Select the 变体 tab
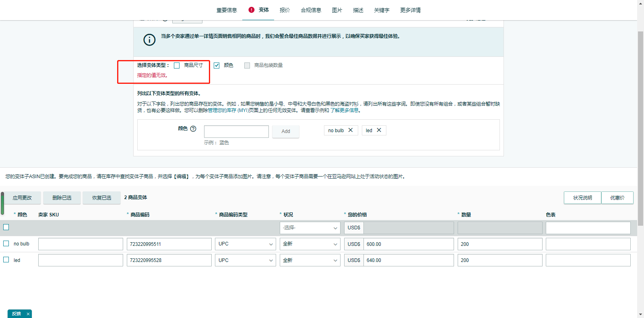Screen dimensions: 644x318 tap(264, 10)
